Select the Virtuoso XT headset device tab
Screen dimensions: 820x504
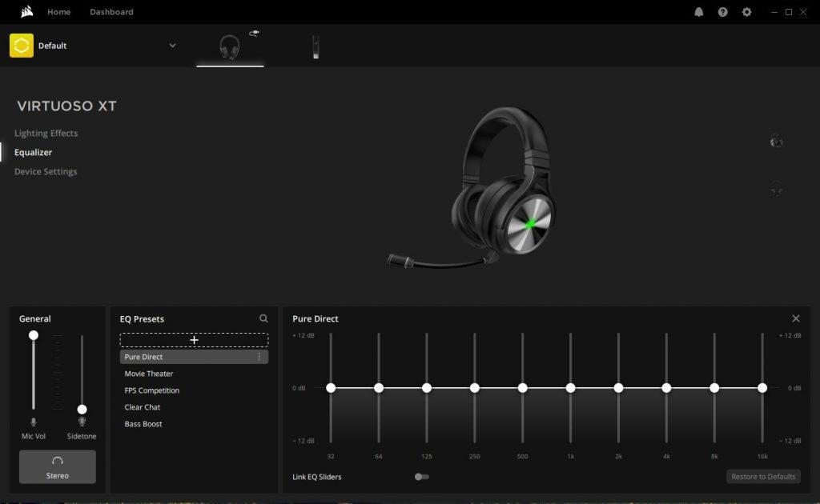(230, 47)
